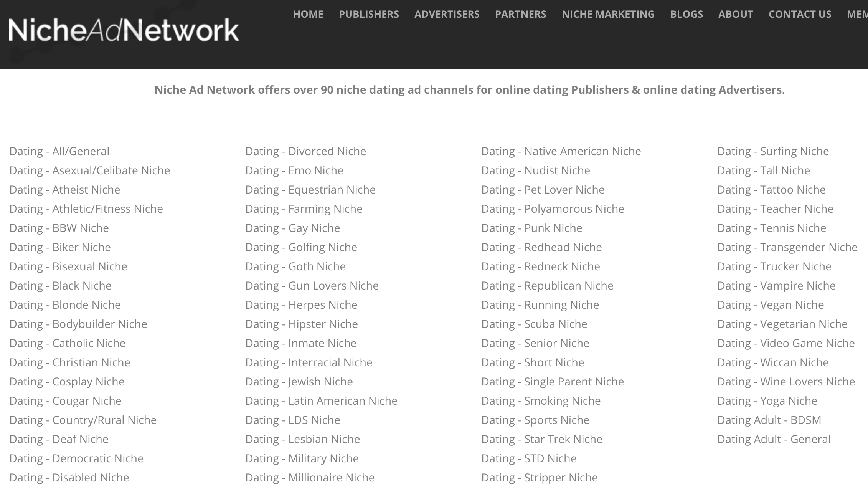This screenshot has width=868, height=493.
Task: Expand the Dating - LDS Niche option
Action: [x=293, y=420]
